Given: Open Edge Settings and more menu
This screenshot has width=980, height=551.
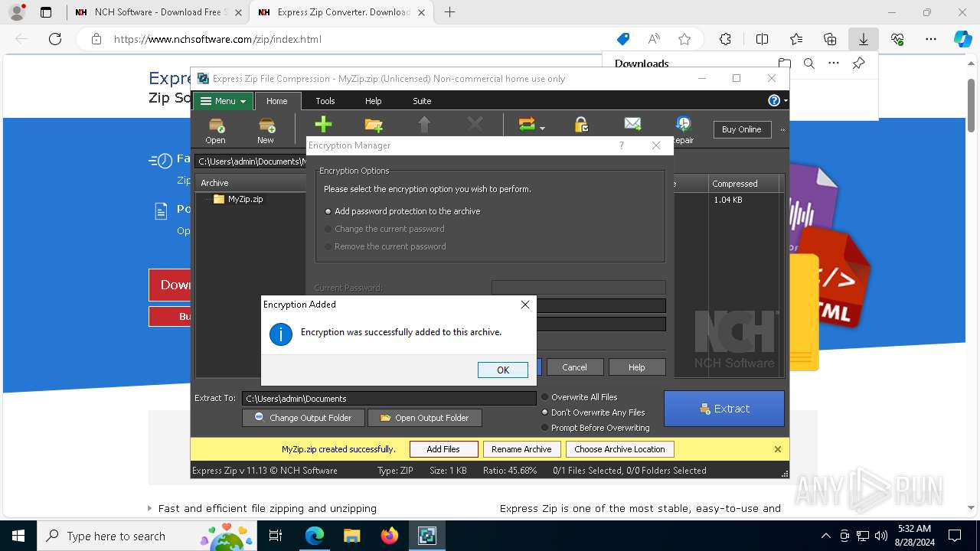Looking at the screenshot, I should coord(931,39).
